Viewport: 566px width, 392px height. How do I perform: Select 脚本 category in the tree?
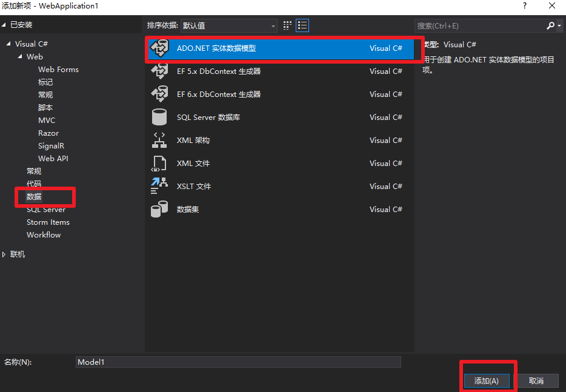(45, 108)
